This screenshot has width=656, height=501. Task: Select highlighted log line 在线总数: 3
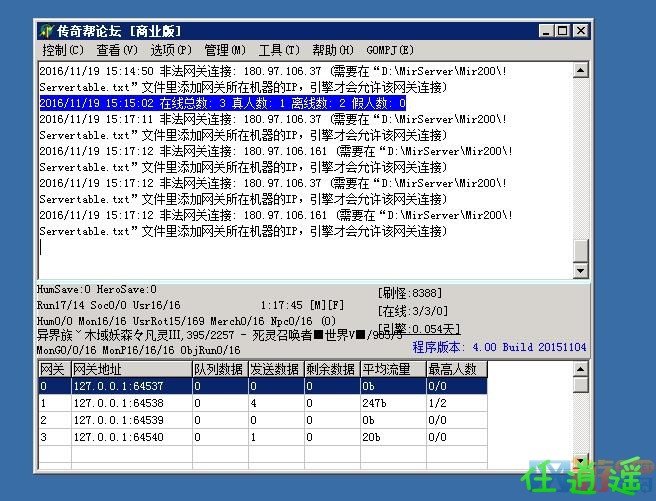[223, 103]
